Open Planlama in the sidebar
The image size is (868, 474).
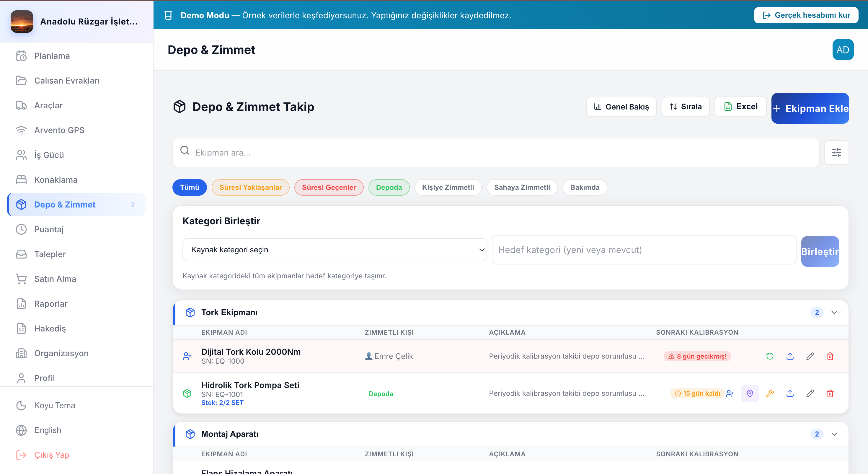(76, 56)
